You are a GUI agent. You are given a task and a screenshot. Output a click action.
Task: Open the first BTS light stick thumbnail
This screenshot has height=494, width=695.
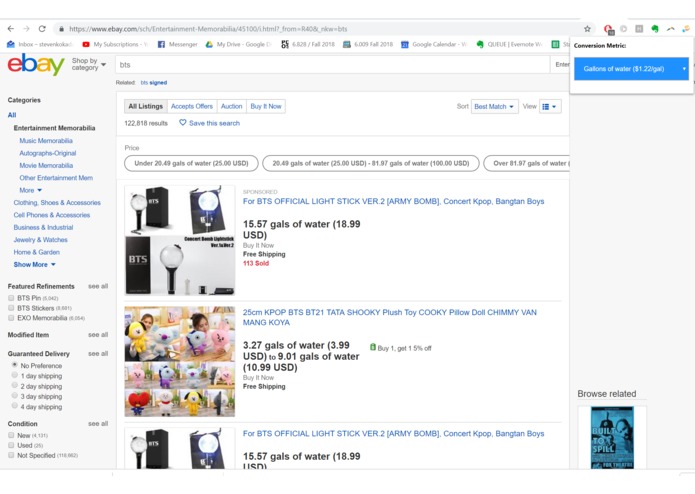click(x=180, y=241)
